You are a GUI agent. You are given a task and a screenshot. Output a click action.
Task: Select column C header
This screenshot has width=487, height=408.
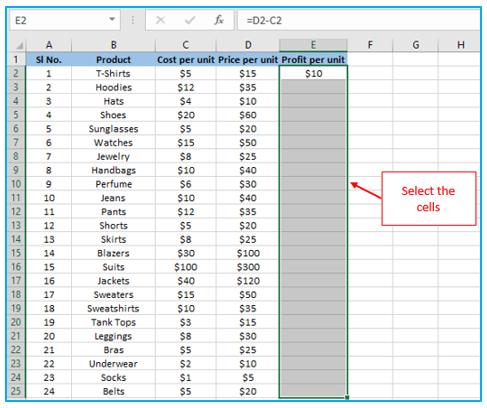[186, 45]
